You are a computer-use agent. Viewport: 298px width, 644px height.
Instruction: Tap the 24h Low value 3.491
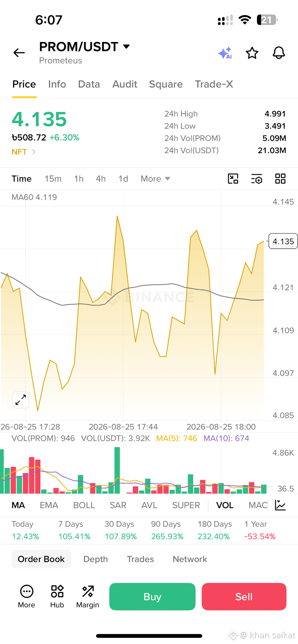275,126
